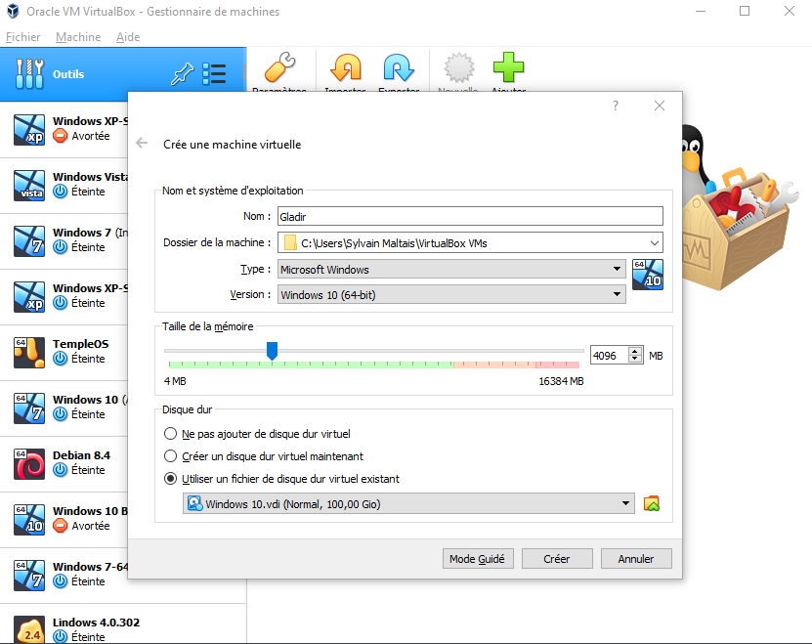Click the Outils label text
This screenshot has height=644, width=812.
[68, 74]
